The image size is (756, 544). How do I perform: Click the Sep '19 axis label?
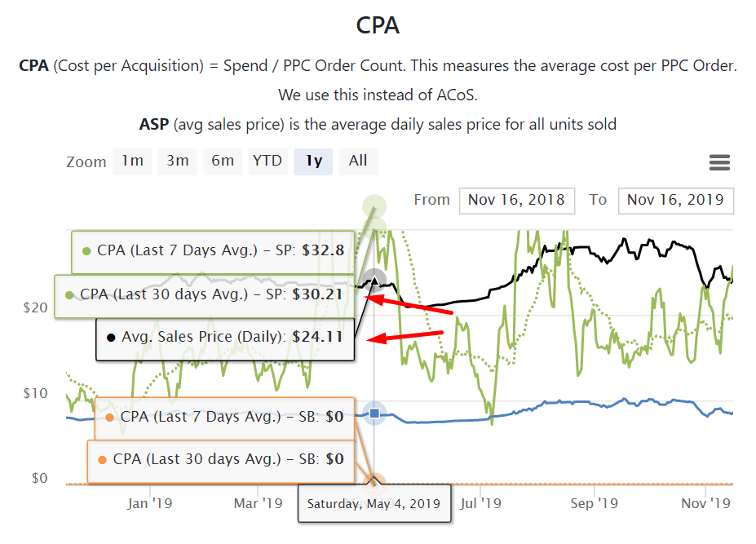pos(594,503)
